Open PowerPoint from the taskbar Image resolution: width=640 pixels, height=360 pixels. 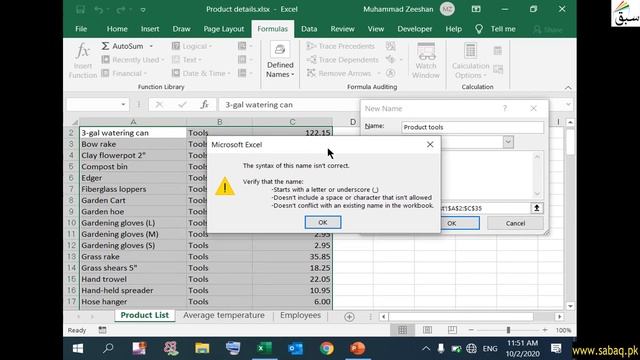[358, 349]
